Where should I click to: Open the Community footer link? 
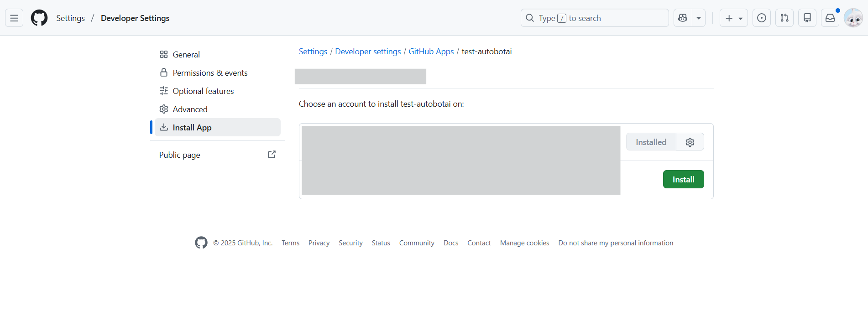[417, 243]
